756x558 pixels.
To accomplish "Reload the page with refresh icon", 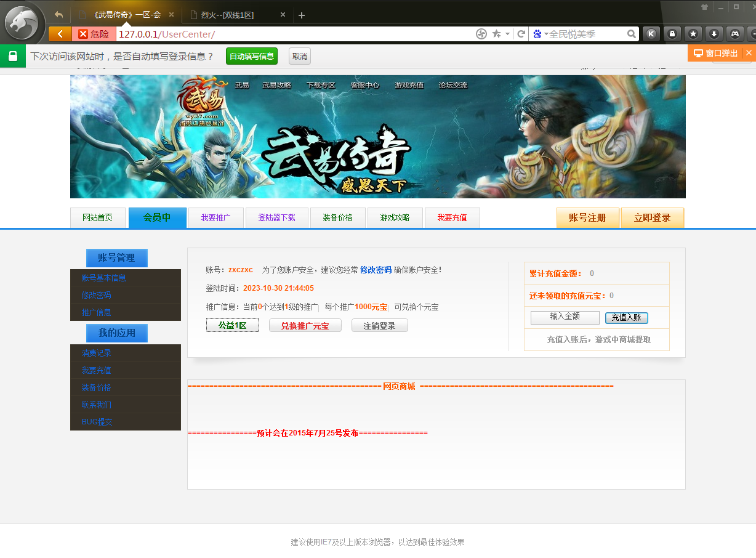I will [x=521, y=34].
